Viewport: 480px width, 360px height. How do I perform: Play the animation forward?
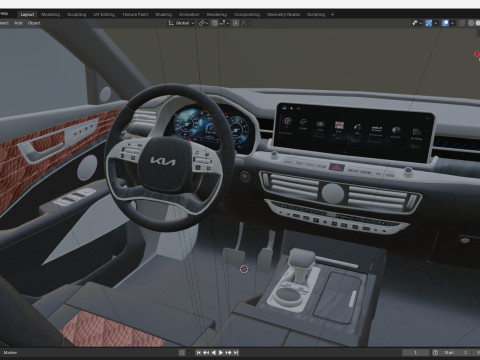click(221, 352)
